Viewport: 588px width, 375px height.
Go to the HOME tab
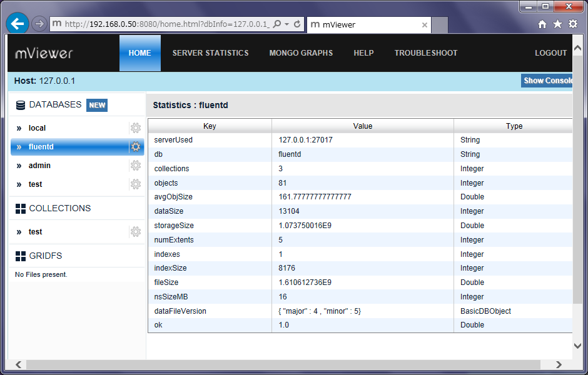pos(140,53)
